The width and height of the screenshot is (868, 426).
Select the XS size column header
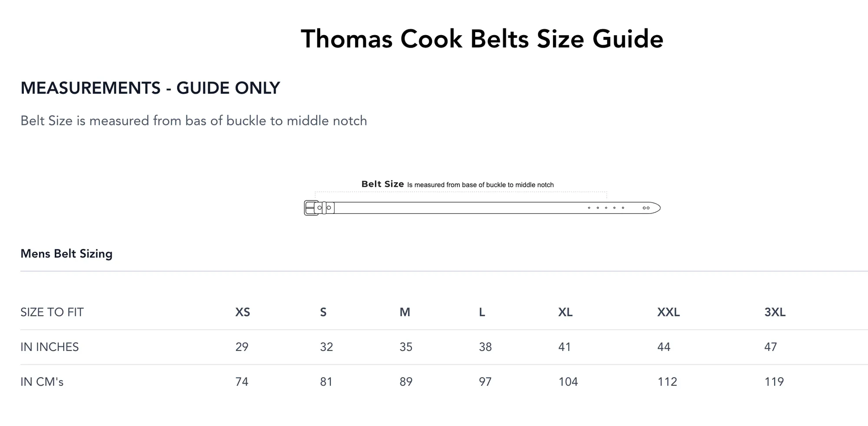(243, 312)
